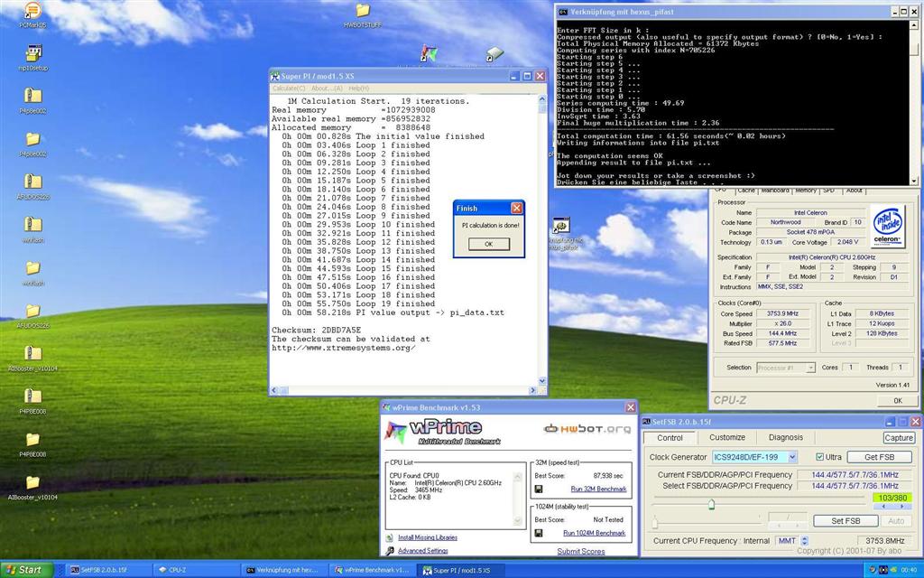
Task: Select the plain AFUDOS226 folder icon
Action: click(x=33, y=311)
